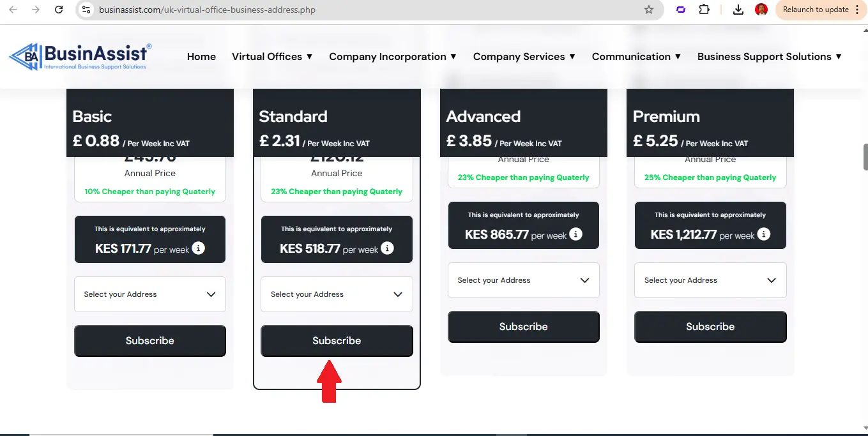Click the info icon on Basic plan

tap(199, 248)
